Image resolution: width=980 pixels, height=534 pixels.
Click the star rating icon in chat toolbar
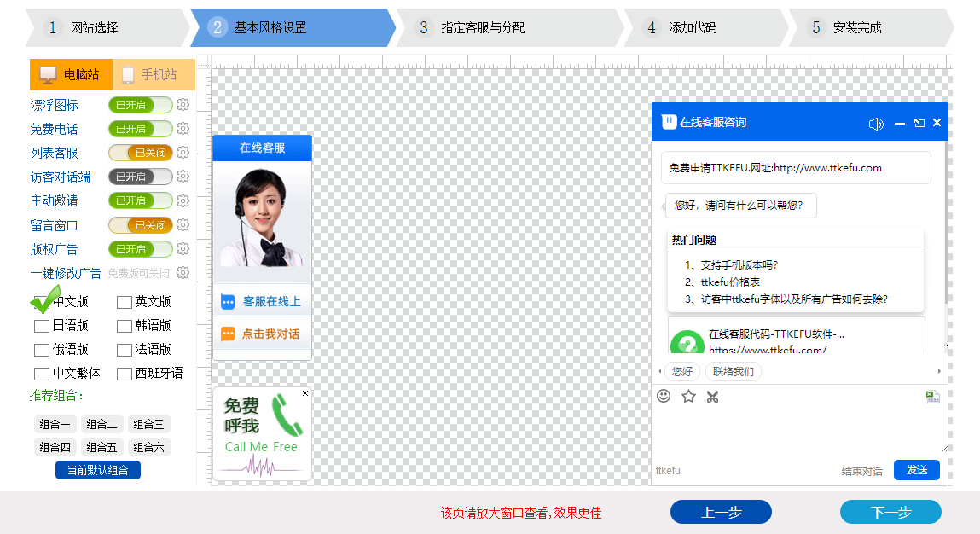point(688,396)
